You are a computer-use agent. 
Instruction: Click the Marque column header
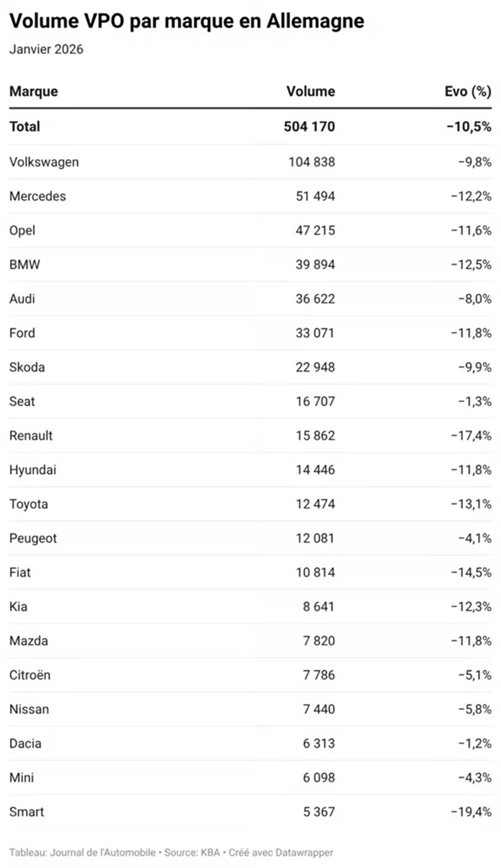(34, 91)
